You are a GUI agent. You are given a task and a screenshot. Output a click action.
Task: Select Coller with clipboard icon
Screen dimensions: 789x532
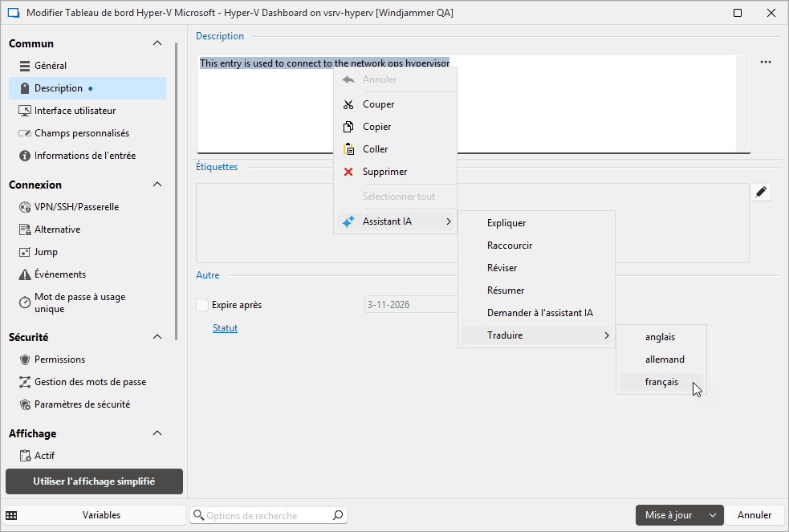coord(375,149)
